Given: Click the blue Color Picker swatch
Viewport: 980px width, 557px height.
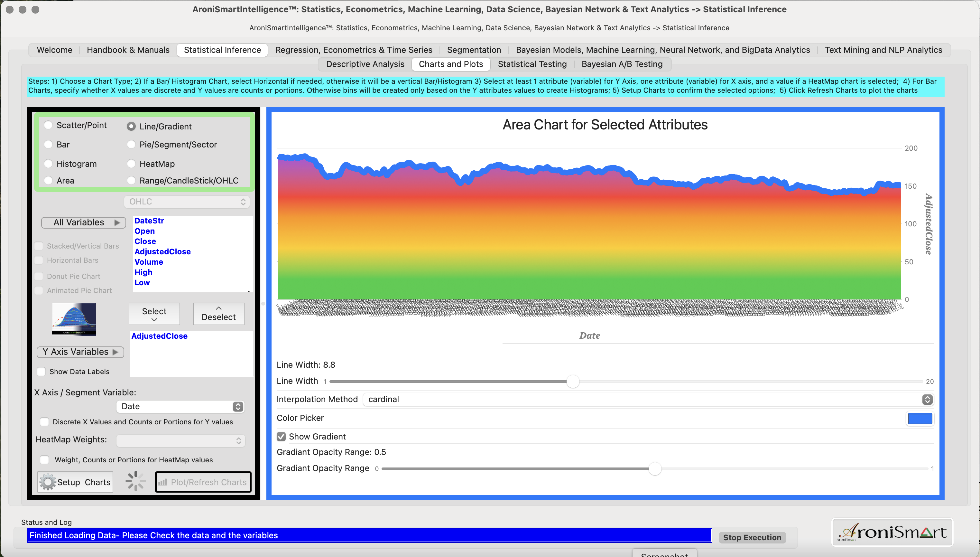Looking at the screenshot, I should [920, 419].
